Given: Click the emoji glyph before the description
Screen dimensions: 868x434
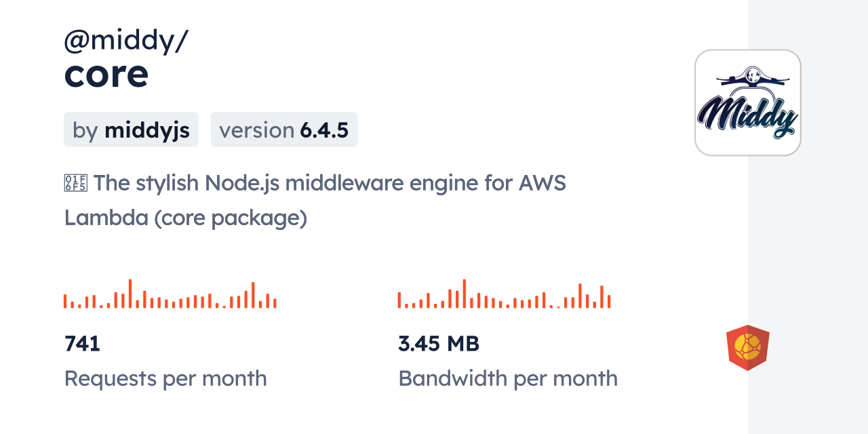Looking at the screenshot, I should [75, 183].
